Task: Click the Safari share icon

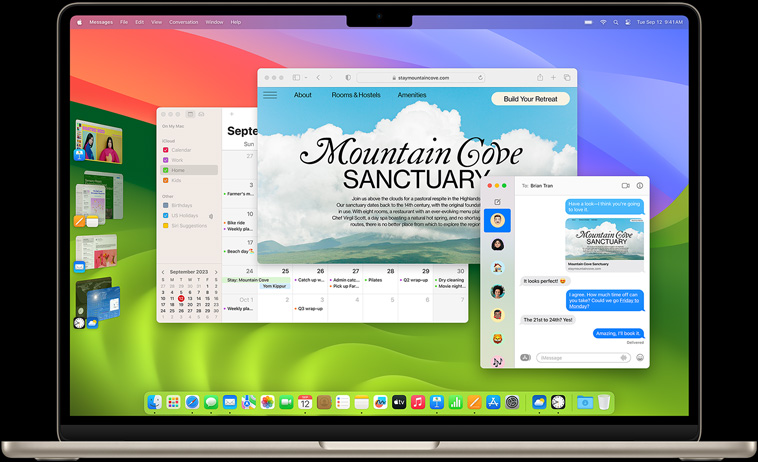Action: tap(539, 77)
